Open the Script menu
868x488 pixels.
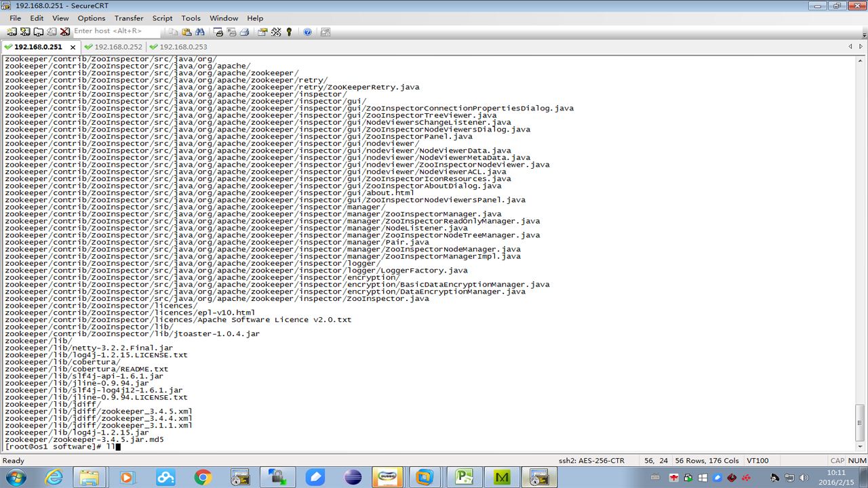click(162, 18)
